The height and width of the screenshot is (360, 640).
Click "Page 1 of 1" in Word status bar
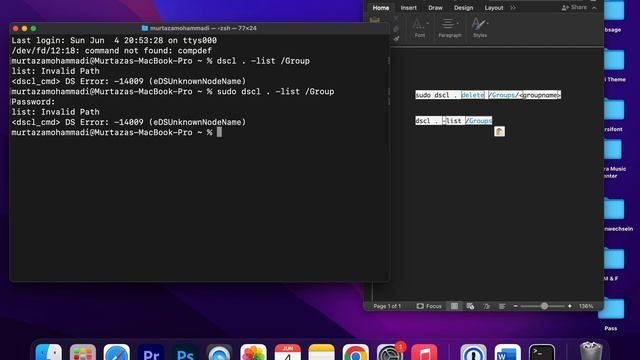tap(387, 306)
